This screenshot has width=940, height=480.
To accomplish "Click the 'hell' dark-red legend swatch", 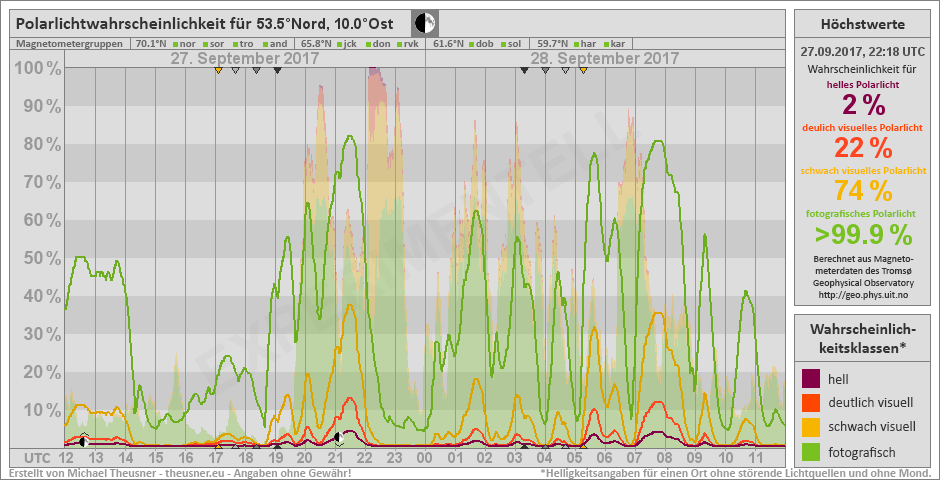I will [811, 378].
